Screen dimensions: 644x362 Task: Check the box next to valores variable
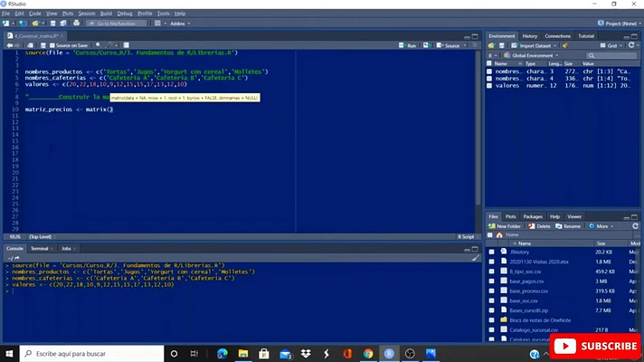[489, 85]
